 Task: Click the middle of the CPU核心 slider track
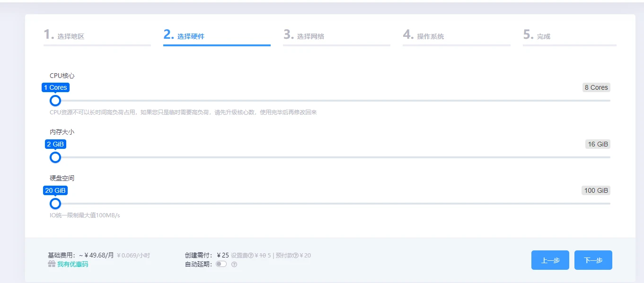point(333,101)
